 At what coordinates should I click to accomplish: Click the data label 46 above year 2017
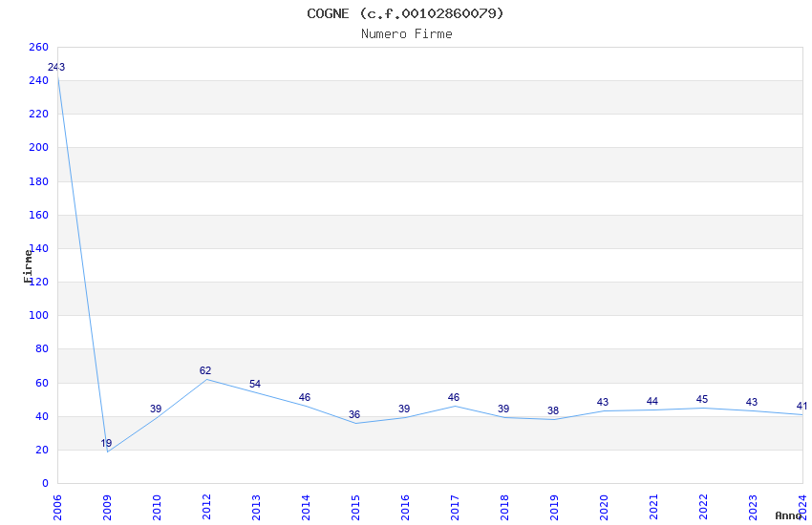(x=454, y=397)
